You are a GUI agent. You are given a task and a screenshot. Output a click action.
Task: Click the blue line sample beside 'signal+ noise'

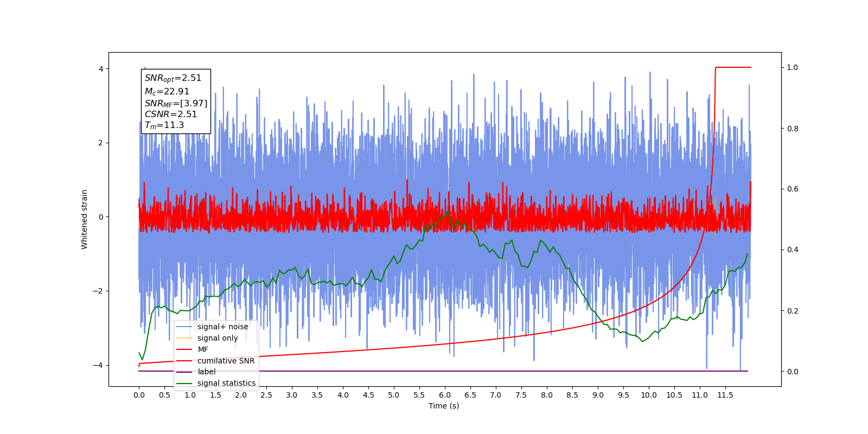point(184,327)
